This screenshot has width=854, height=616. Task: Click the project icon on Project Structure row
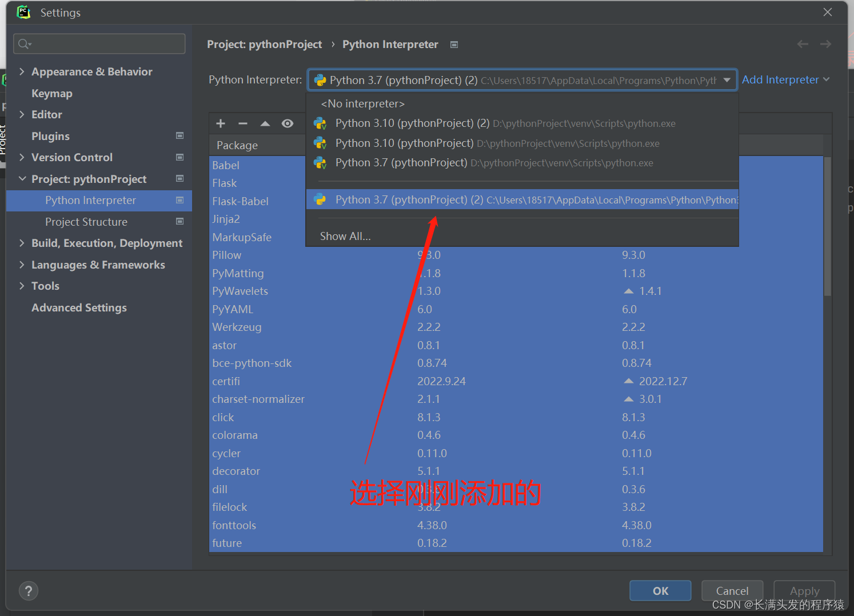click(x=180, y=221)
